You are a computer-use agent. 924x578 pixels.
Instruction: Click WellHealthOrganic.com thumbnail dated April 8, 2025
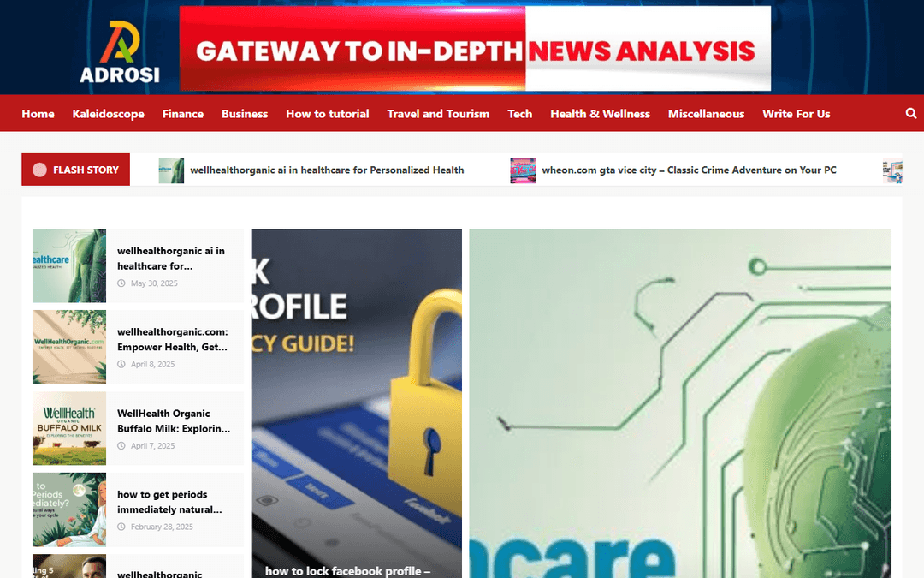click(x=69, y=347)
